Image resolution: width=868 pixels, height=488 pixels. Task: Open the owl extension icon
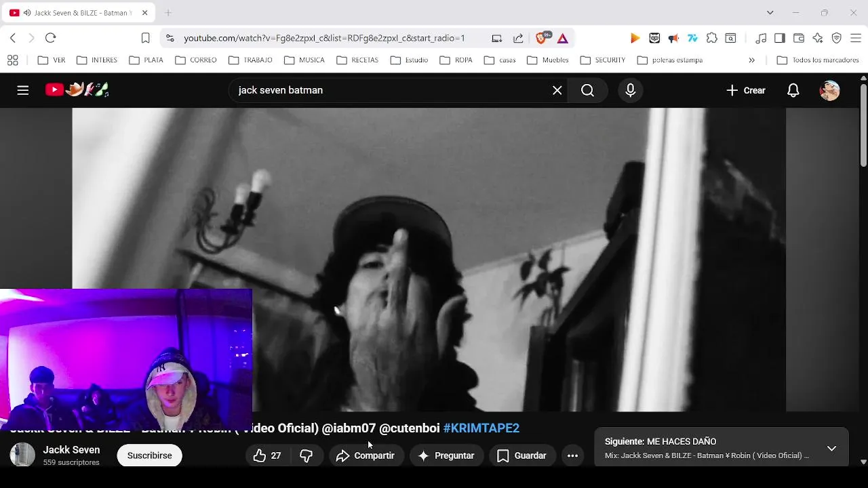654,38
